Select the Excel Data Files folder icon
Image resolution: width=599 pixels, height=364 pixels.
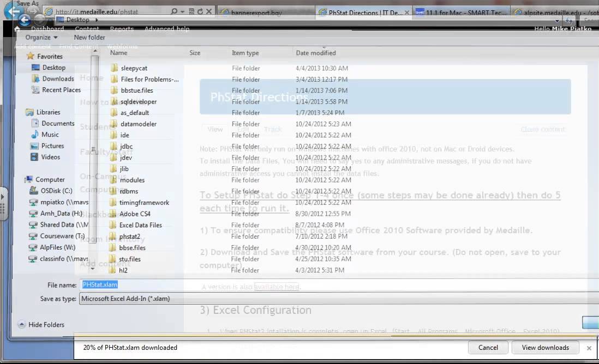(x=113, y=225)
